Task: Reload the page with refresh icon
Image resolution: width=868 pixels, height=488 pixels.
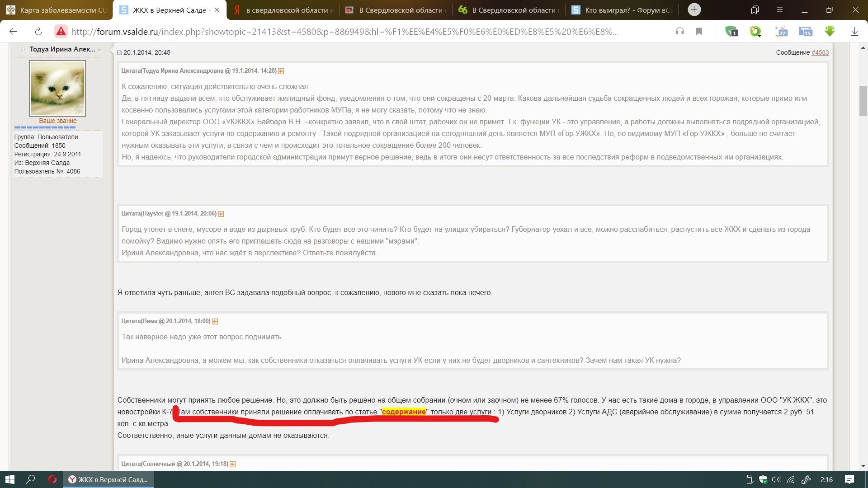Action: 38,31
